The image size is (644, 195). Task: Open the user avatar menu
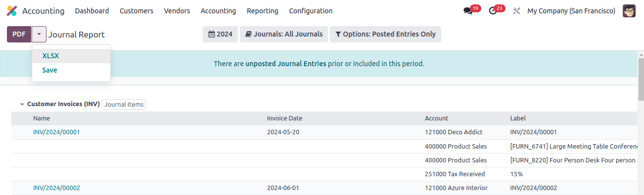click(x=629, y=11)
